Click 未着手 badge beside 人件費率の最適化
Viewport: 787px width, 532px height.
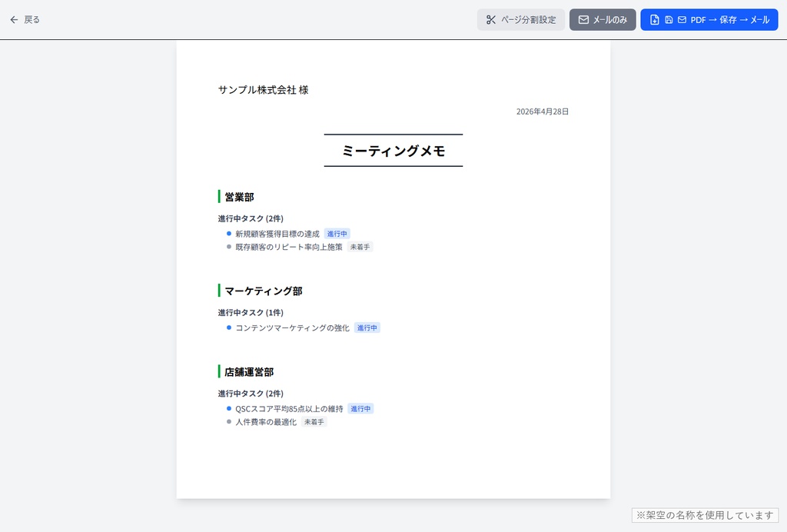[x=314, y=422]
